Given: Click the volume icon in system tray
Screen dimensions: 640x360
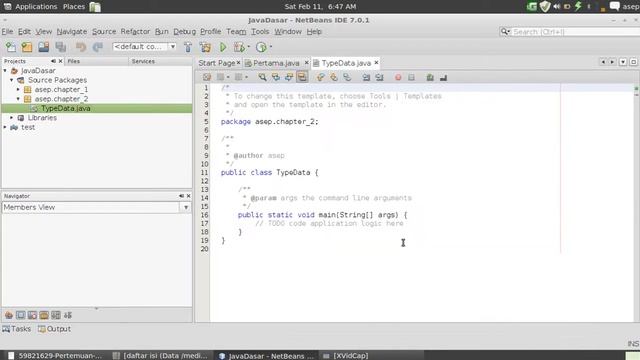Looking at the screenshot, I should click(x=557, y=7).
